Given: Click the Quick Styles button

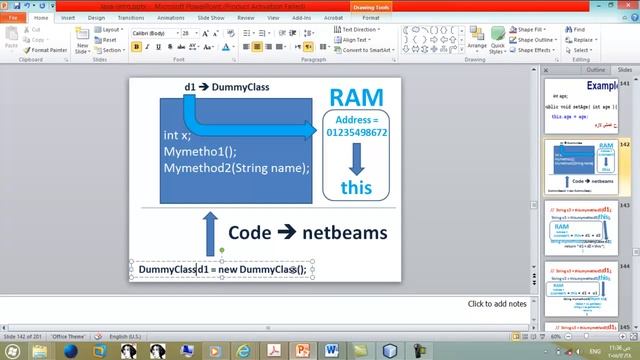Looking at the screenshot, I should pos(498,40).
